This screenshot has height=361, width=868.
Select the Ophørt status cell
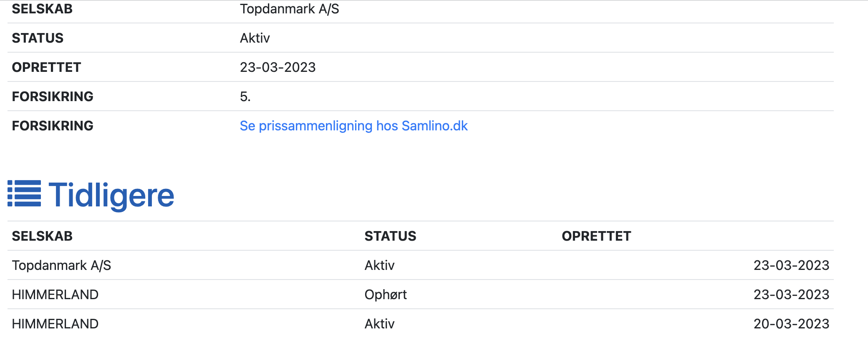(x=386, y=295)
